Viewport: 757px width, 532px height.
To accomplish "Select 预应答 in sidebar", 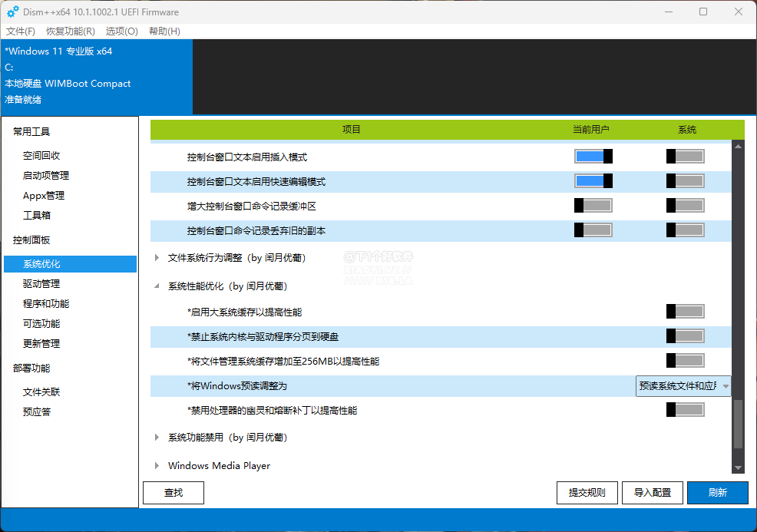I will click(x=37, y=411).
